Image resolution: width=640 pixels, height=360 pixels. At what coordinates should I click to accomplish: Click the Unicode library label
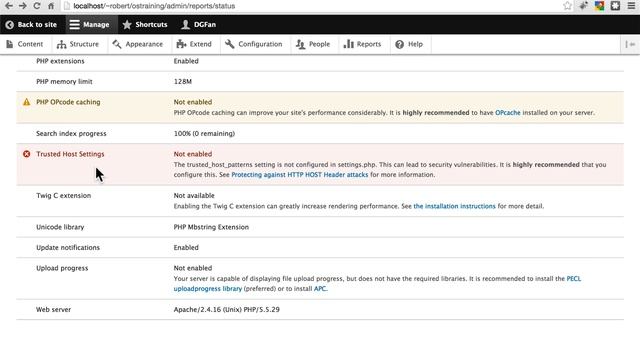(x=60, y=227)
